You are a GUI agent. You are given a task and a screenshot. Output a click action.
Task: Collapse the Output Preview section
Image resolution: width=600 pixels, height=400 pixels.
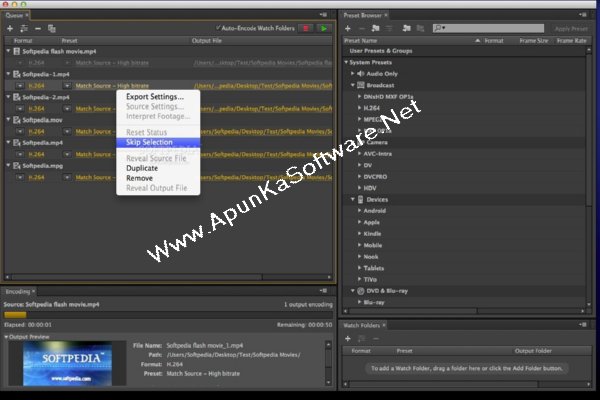point(6,337)
